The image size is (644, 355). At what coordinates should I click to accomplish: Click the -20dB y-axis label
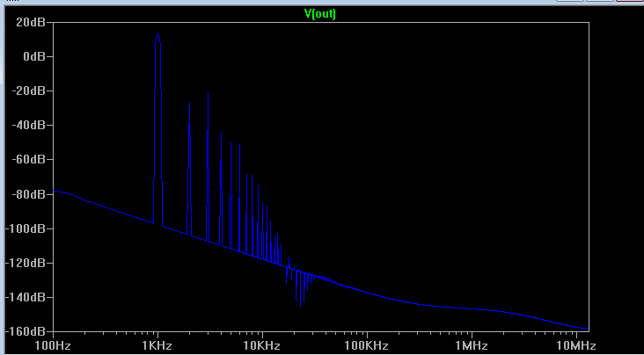(x=29, y=91)
